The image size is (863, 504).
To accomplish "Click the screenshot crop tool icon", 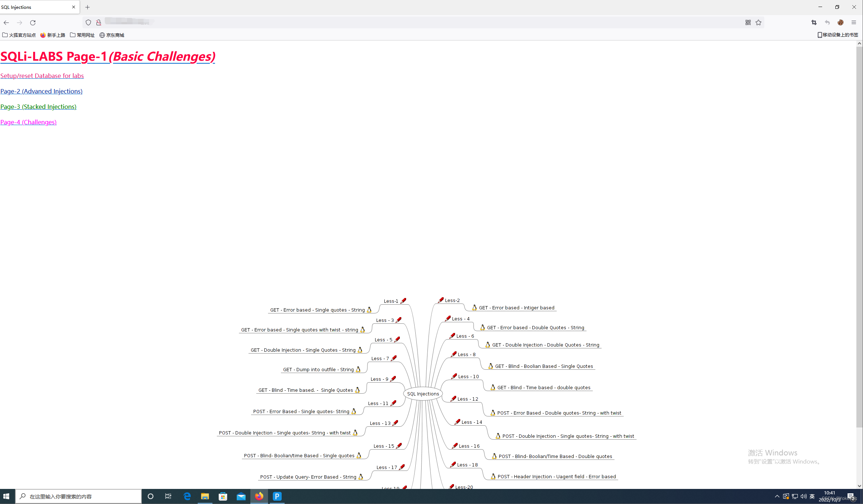I will tap(814, 22).
